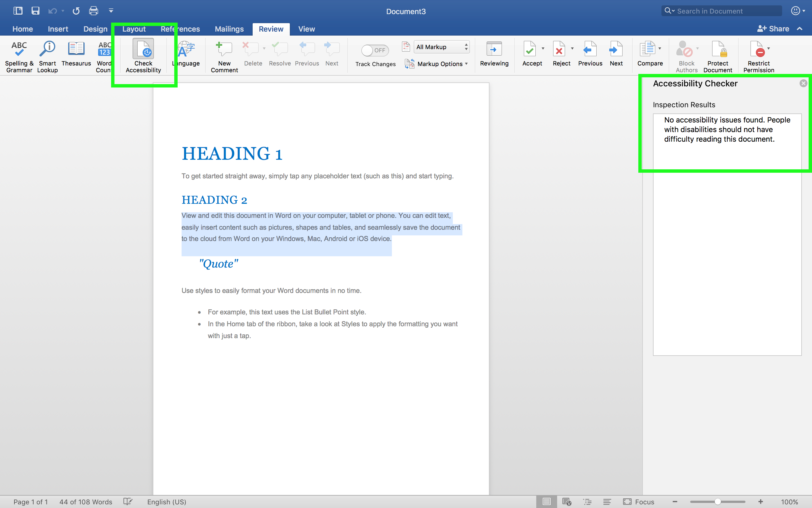This screenshot has height=508, width=812.
Task: Undo the last action
Action: (x=52, y=11)
